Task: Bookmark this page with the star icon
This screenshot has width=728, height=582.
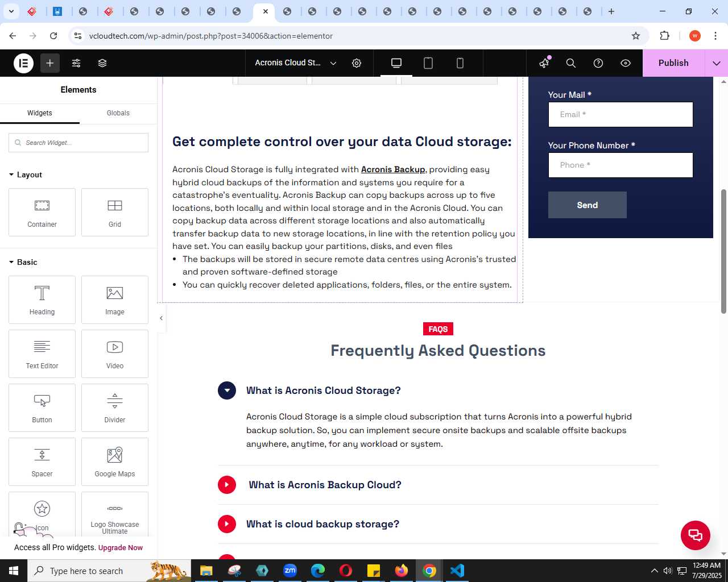Action: [x=636, y=36]
